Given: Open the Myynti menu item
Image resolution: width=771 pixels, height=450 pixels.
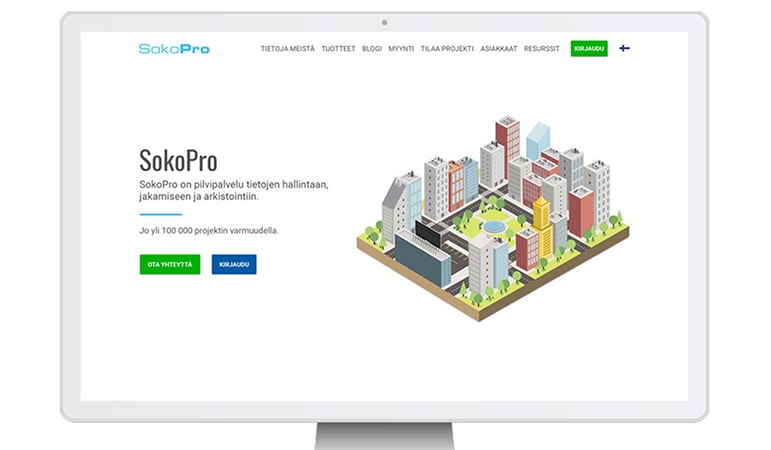Looking at the screenshot, I should coord(401,49).
